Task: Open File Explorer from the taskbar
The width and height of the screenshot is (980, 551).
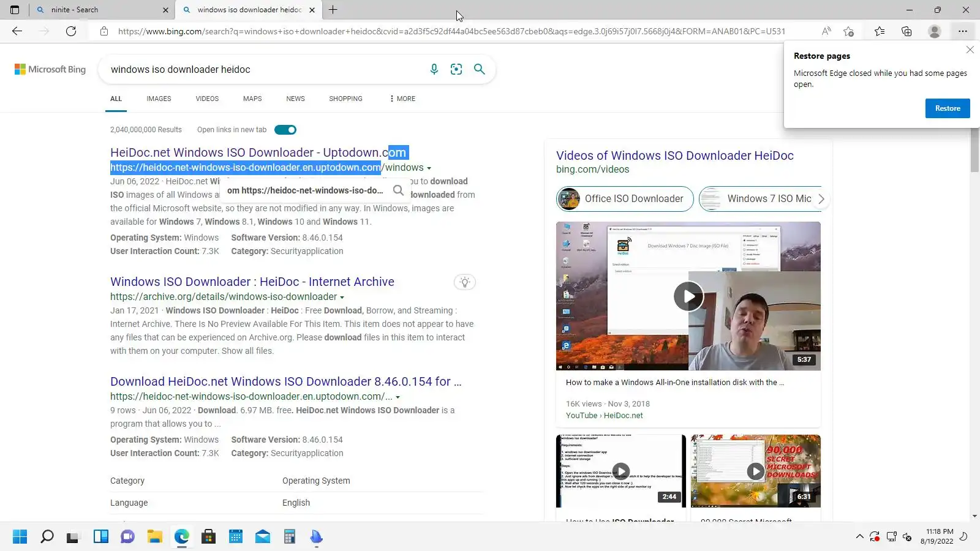Action: (x=154, y=537)
